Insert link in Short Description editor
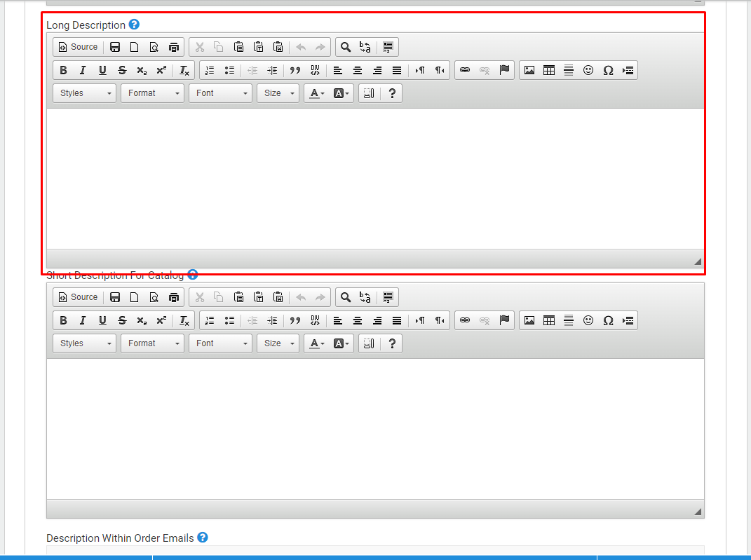This screenshot has width=751, height=560. click(x=465, y=321)
